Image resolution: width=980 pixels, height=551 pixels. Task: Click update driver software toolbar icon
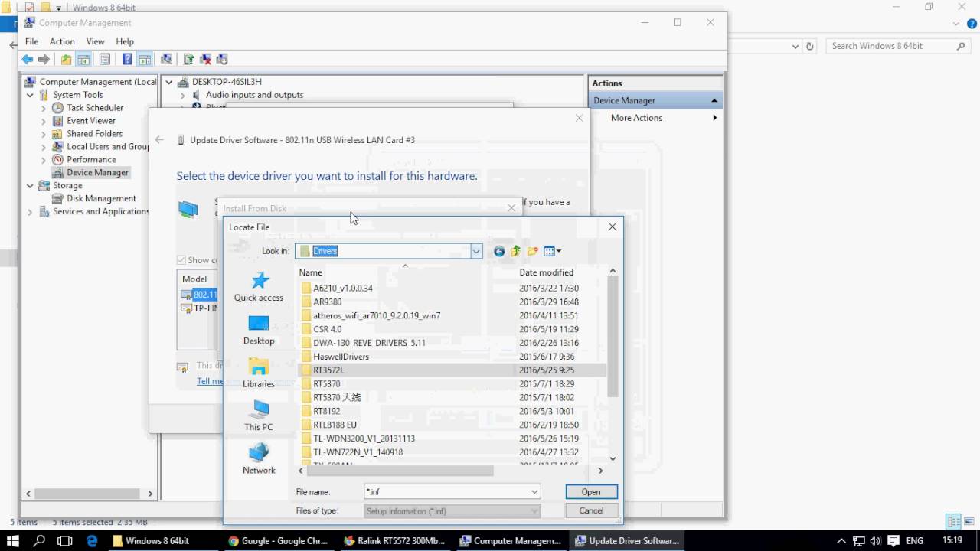[188, 59]
